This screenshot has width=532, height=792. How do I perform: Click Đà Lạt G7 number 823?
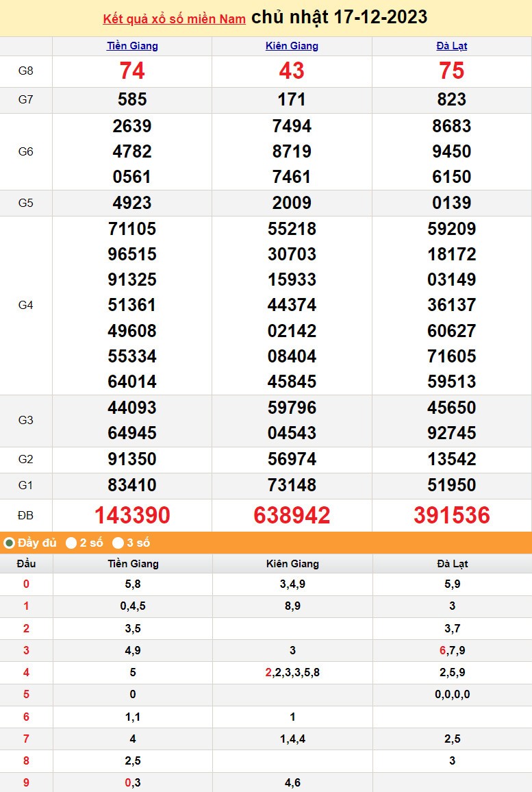452,99
